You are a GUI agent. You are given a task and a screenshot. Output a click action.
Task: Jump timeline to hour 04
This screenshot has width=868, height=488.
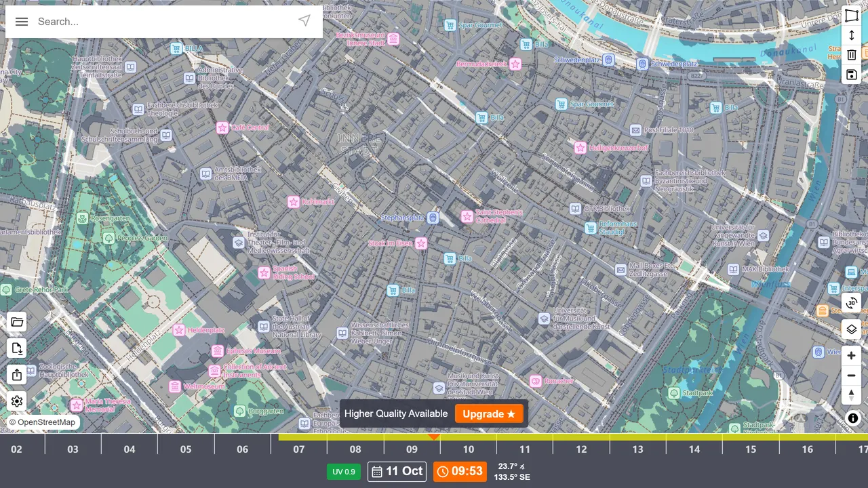(x=130, y=449)
